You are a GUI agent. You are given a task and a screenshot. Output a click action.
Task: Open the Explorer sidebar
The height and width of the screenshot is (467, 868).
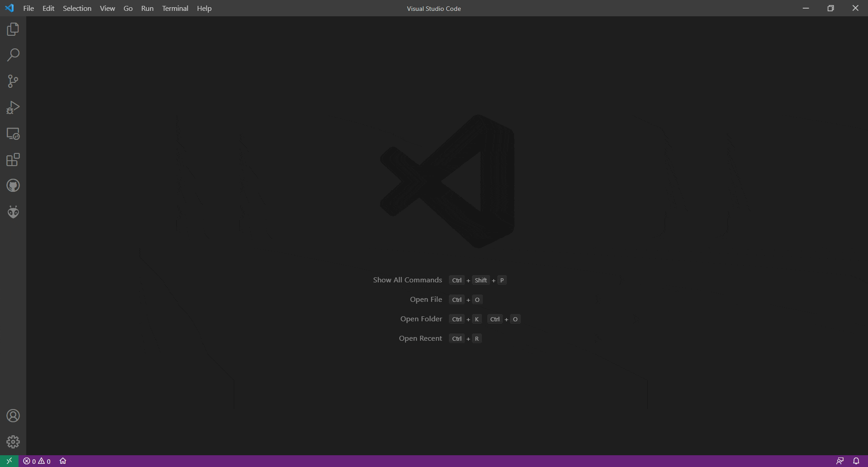[13, 29]
